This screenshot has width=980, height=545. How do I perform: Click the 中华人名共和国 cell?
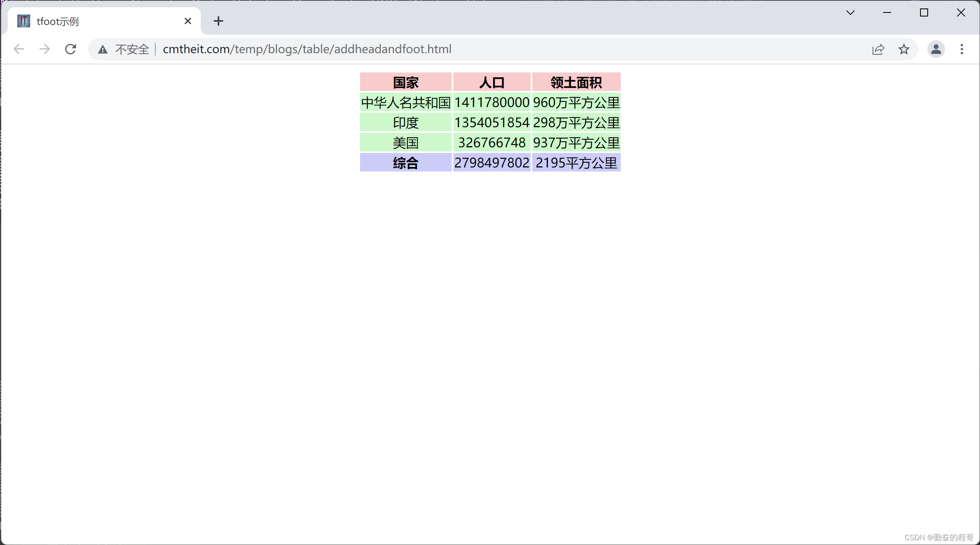tap(406, 102)
